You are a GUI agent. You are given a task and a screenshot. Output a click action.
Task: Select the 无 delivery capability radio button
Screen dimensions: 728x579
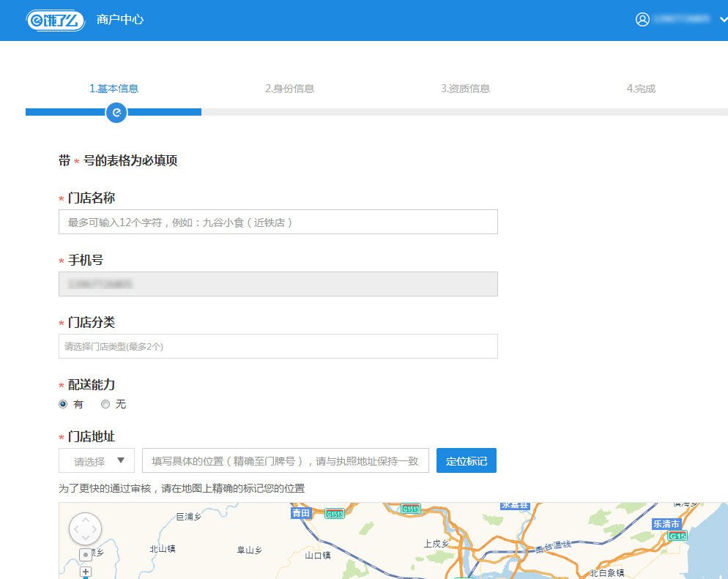[x=105, y=404]
